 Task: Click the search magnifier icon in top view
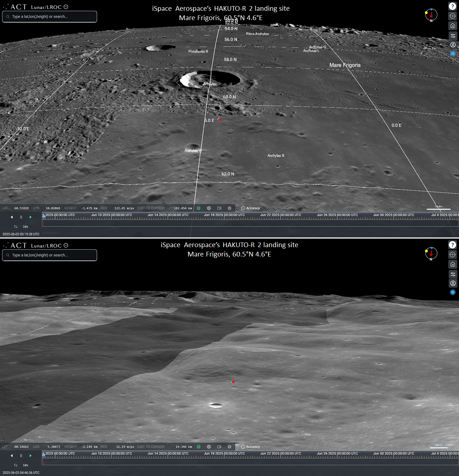(x=8, y=17)
